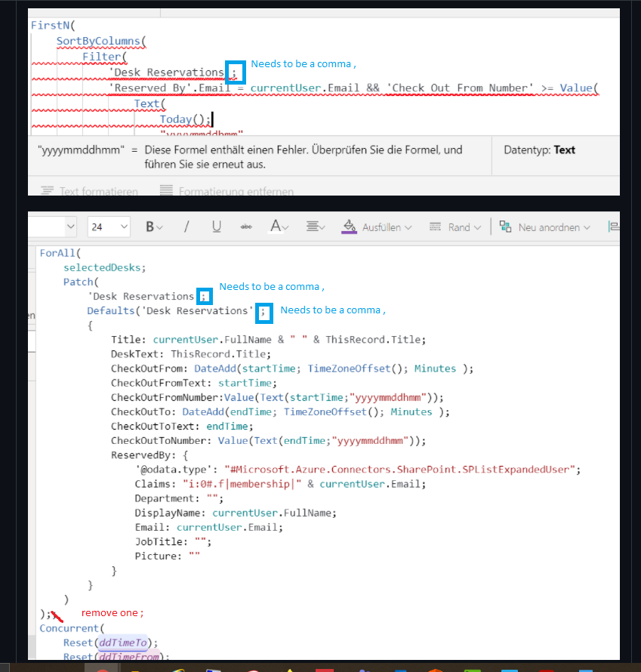
Task: Toggle italic formatting
Action: point(186,227)
